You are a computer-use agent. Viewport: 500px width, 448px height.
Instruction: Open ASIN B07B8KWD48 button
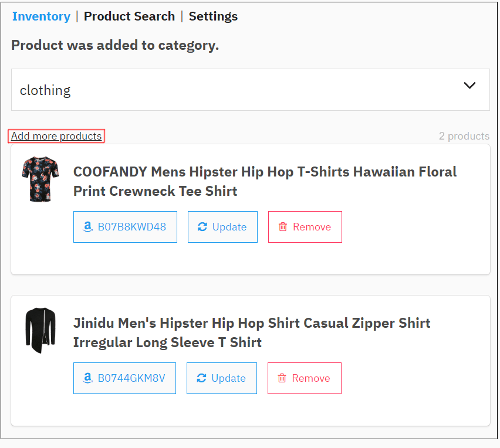[125, 227]
